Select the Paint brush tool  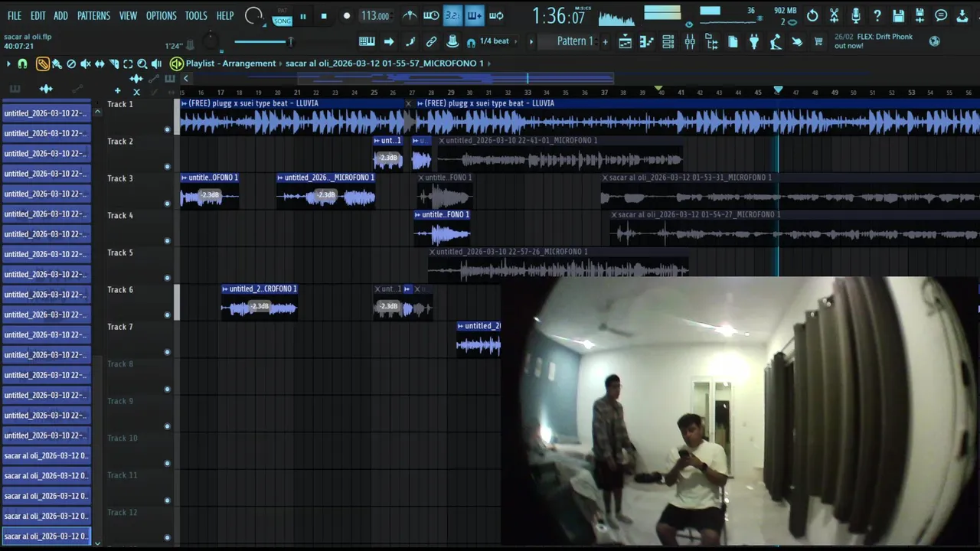pos(57,64)
